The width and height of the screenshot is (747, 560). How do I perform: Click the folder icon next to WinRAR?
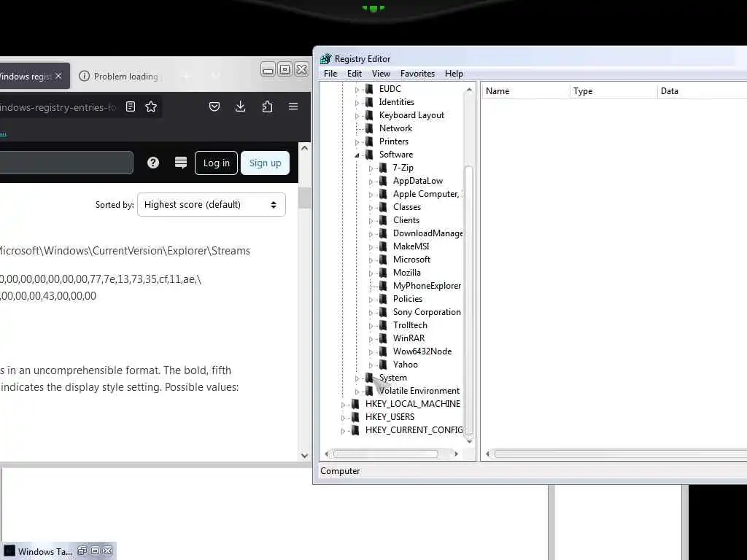point(383,338)
